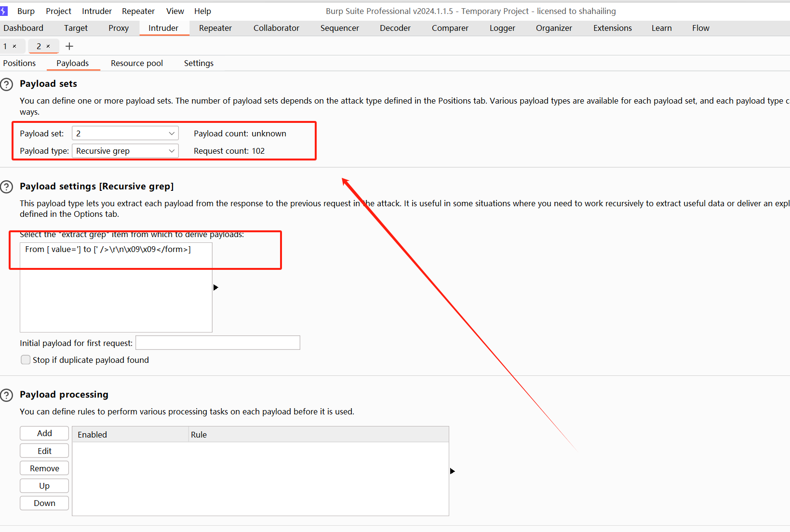Screen dimensions: 790x532
Task: Expand arrow beside extract grep list
Action: coord(216,288)
